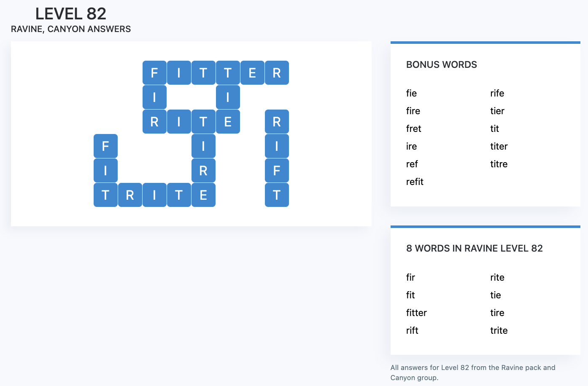
Task: Click the 'LEVEL 82' page heading
Action: click(71, 14)
